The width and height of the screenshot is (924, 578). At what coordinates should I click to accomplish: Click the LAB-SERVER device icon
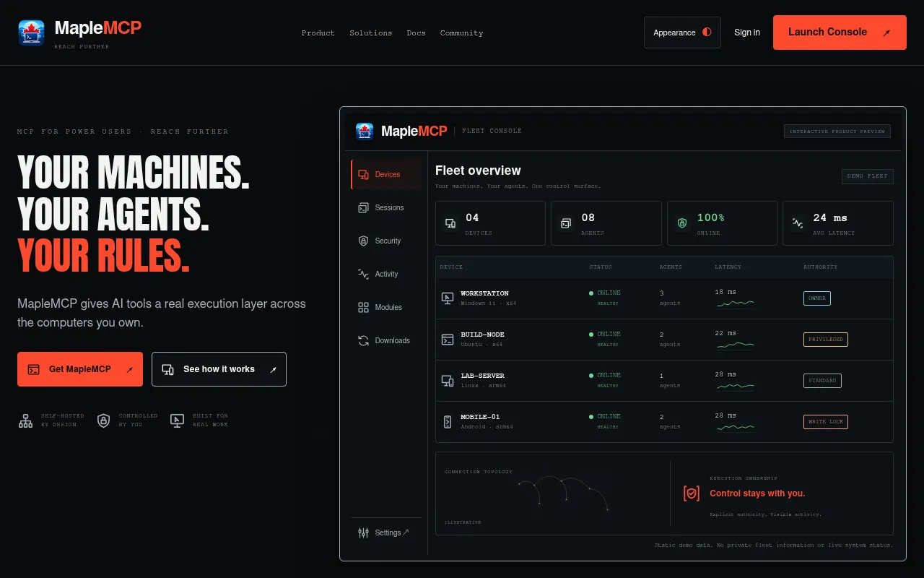pos(448,381)
